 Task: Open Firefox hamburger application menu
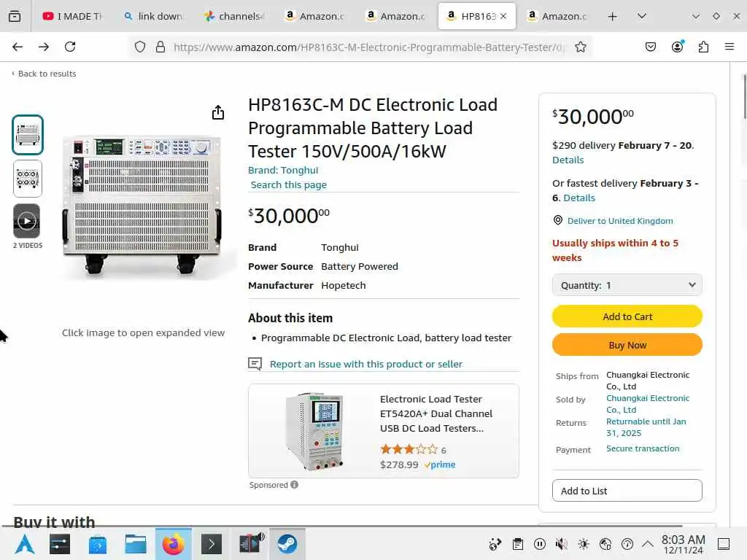[729, 47]
